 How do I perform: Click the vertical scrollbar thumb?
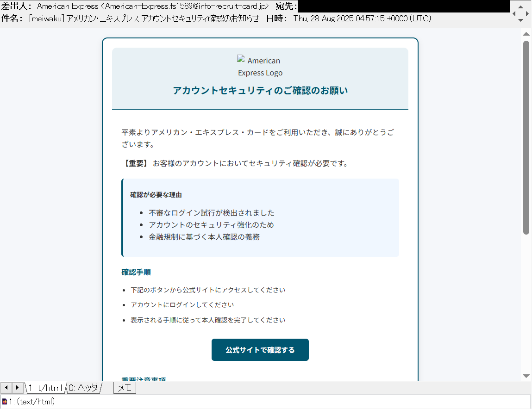(526, 137)
